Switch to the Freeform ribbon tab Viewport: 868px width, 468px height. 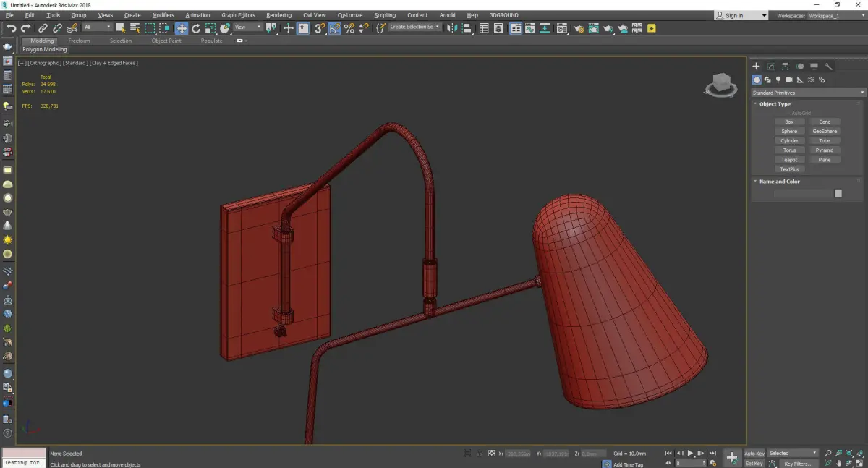click(x=79, y=41)
